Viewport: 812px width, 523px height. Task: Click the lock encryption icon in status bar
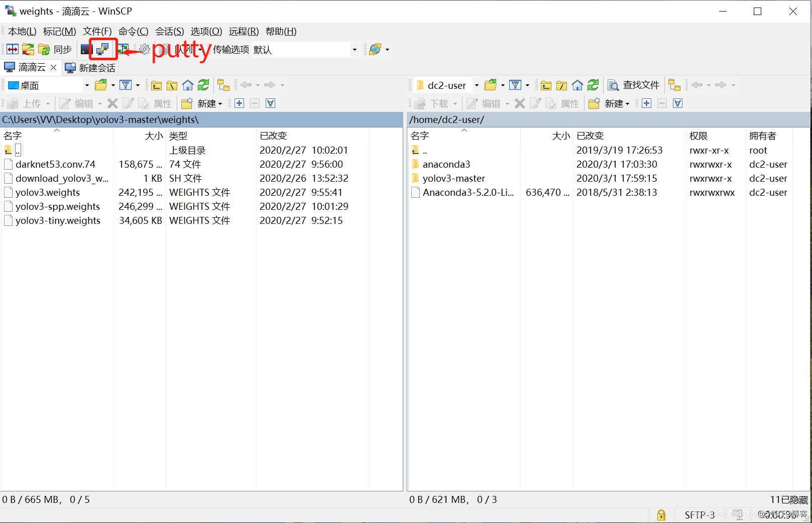[661, 515]
